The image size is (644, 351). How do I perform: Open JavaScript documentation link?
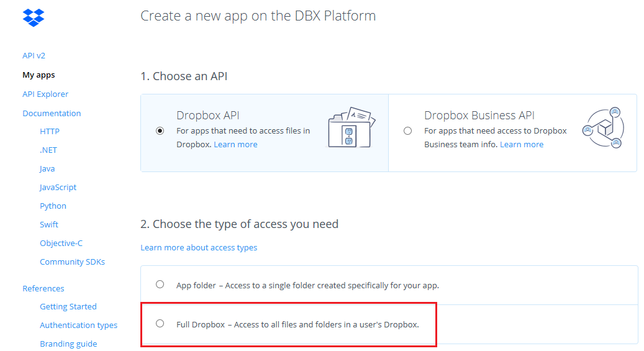click(58, 188)
